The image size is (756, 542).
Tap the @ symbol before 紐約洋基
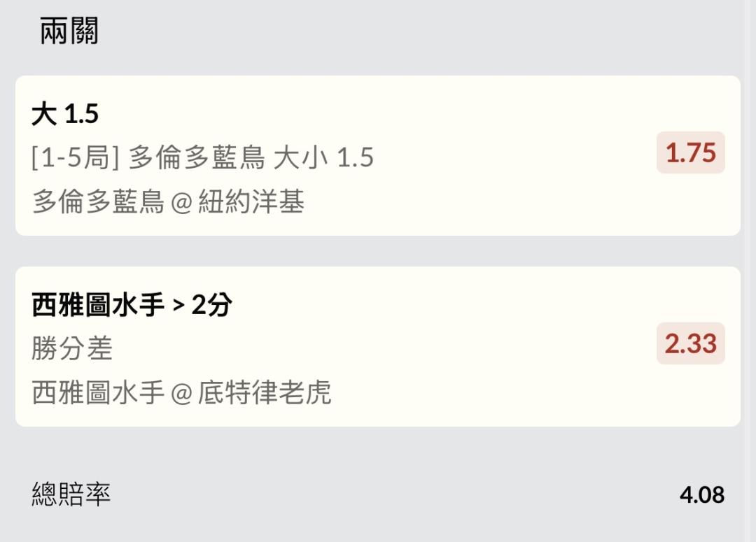tap(181, 204)
